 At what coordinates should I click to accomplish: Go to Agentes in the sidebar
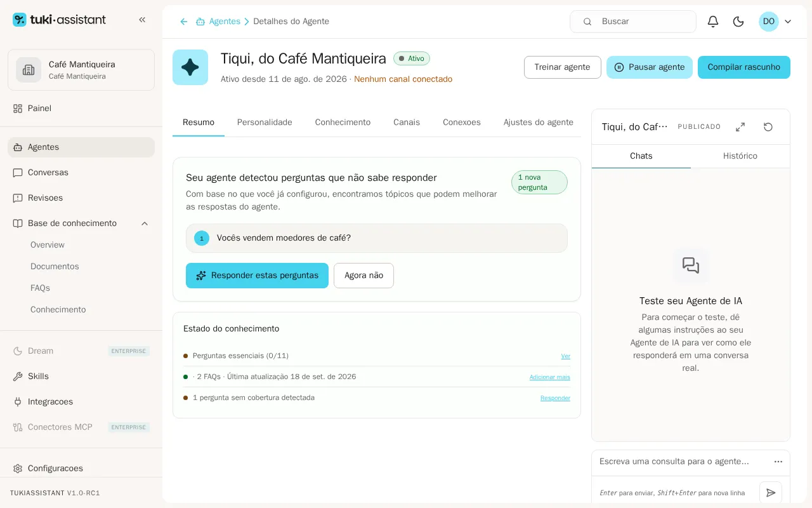pos(81,147)
